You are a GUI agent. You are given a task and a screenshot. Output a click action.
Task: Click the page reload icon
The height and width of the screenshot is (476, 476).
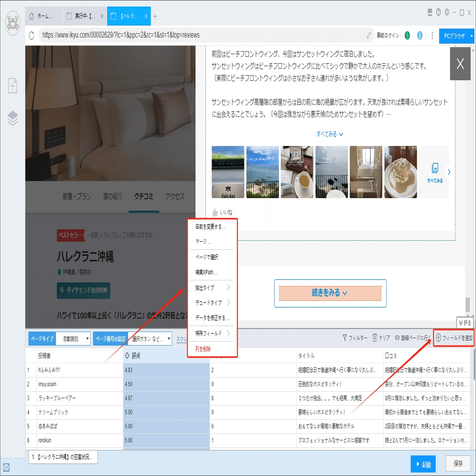coord(32,36)
